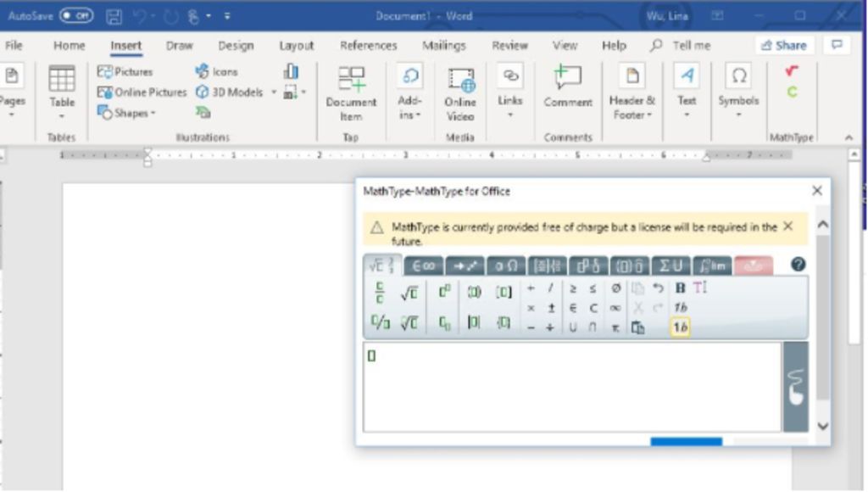Insert greater-than-or-equal symbol
The height and width of the screenshot is (492, 868).
point(573,288)
